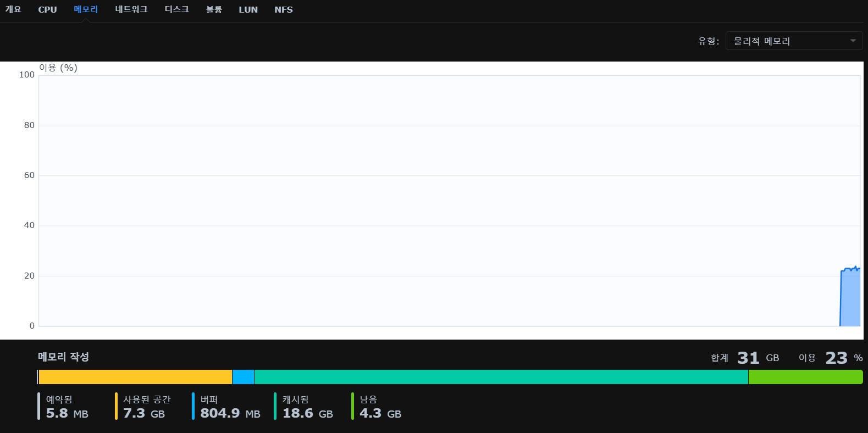The height and width of the screenshot is (433, 868).
Task: Click the 남음 4.3 GB legend item
Action: tap(379, 407)
